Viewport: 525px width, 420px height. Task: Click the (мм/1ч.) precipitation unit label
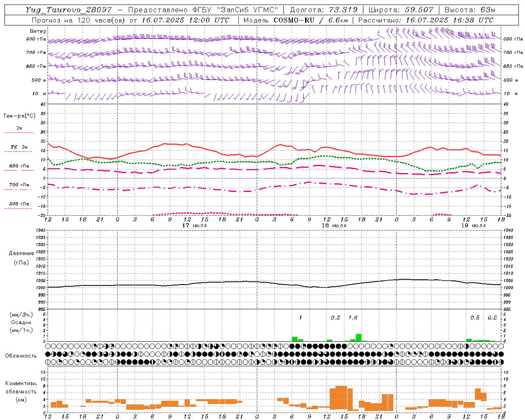[x=21, y=330]
